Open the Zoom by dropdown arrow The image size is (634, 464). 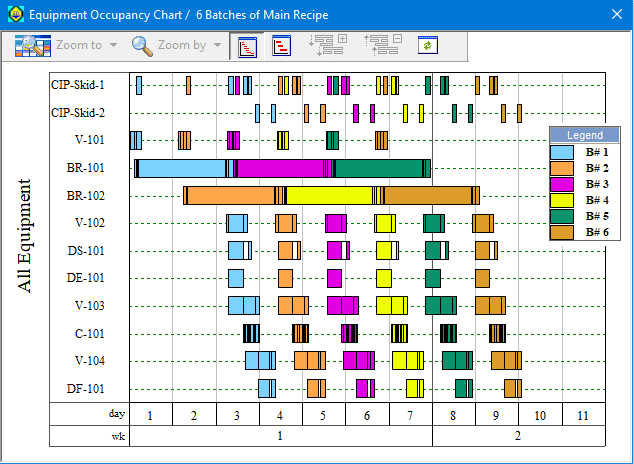218,45
